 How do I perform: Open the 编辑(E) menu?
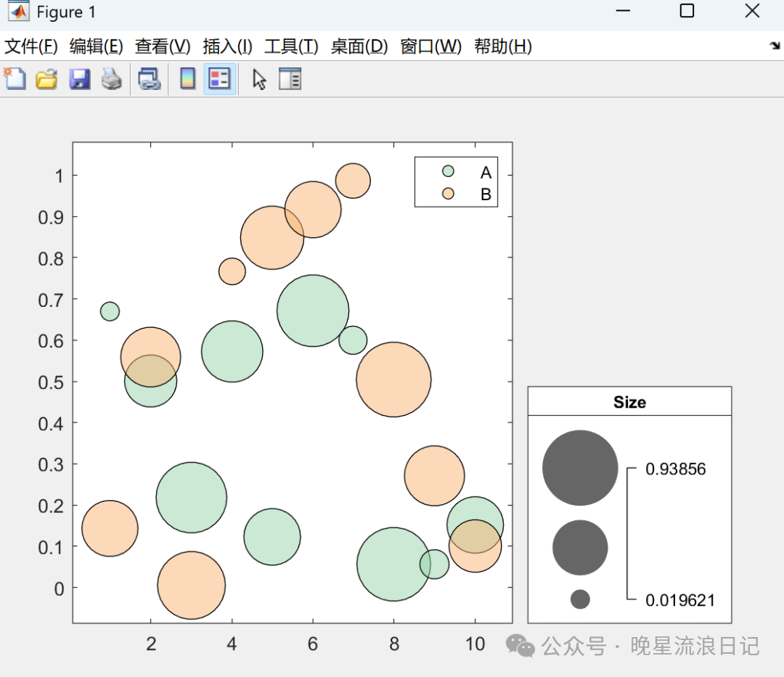pos(96,46)
